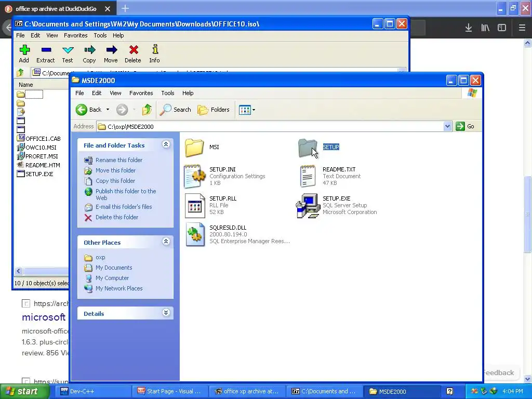
Task: Open My Network Places link
Action: tap(119, 288)
